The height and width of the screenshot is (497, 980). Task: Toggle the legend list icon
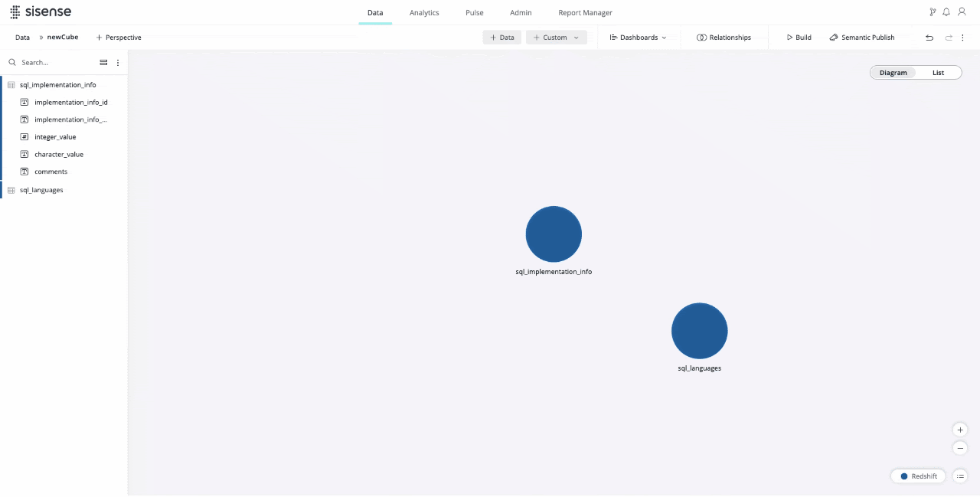pos(960,476)
